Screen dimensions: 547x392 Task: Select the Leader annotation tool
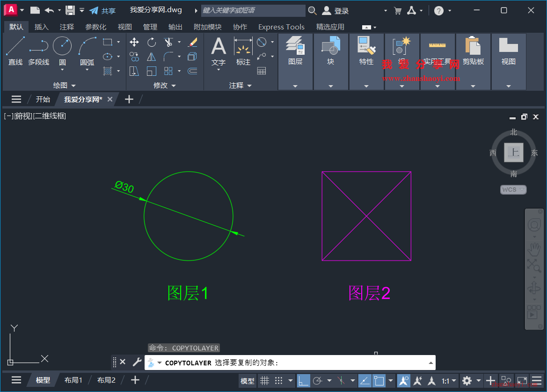coord(262,57)
